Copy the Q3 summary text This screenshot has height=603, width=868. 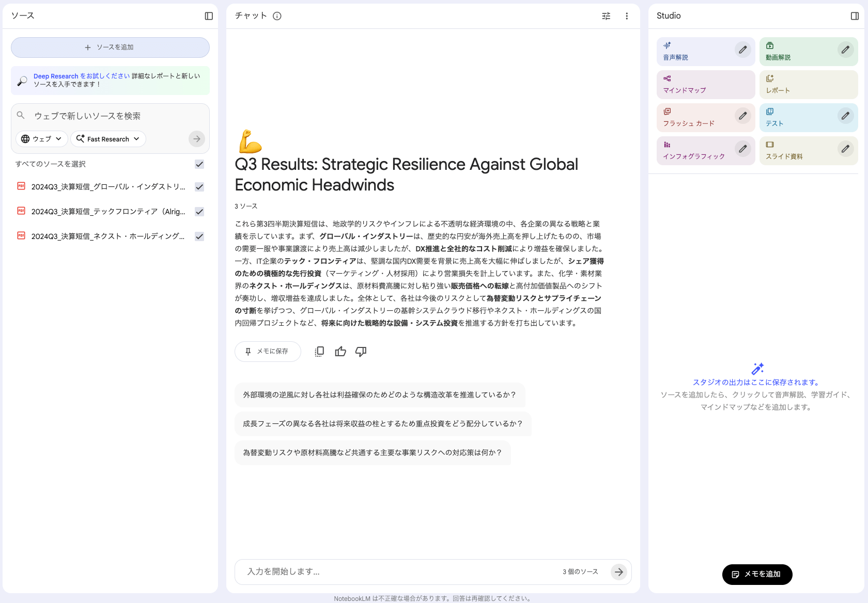coord(319,351)
